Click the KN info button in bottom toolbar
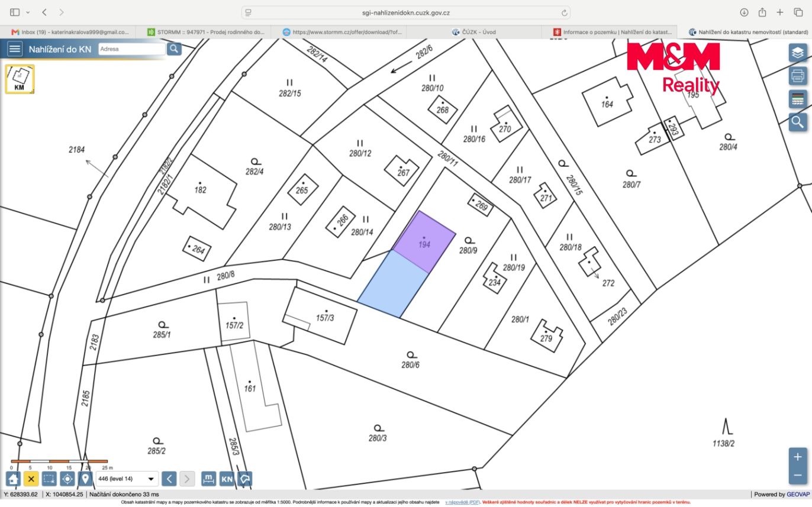 (x=227, y=479)
